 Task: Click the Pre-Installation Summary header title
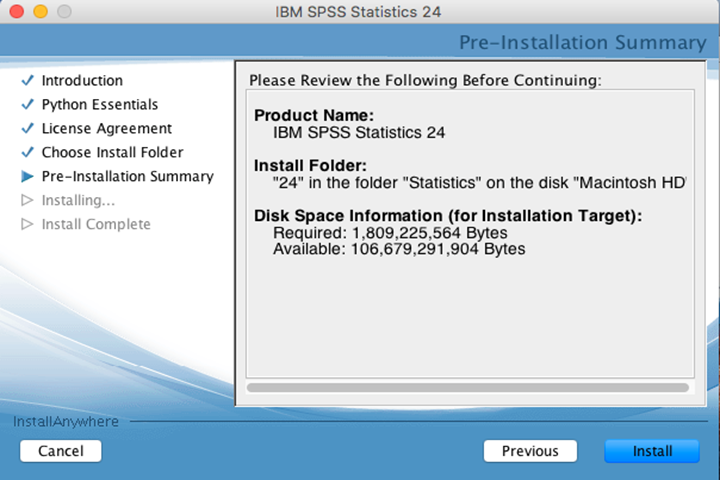click(x=583, y=42)
